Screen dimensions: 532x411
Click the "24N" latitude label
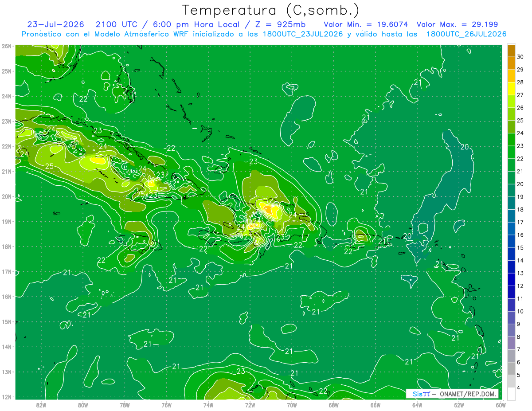click(x=7, y=96)
